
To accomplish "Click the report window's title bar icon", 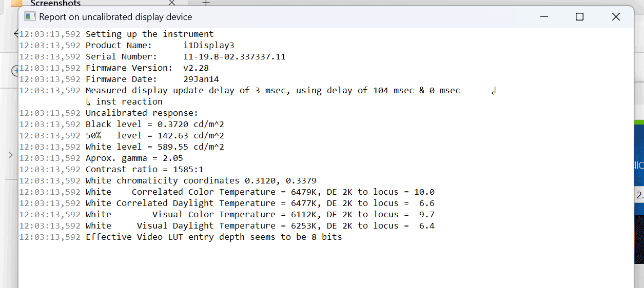I will pyautogui.click(x=31, y=17).
